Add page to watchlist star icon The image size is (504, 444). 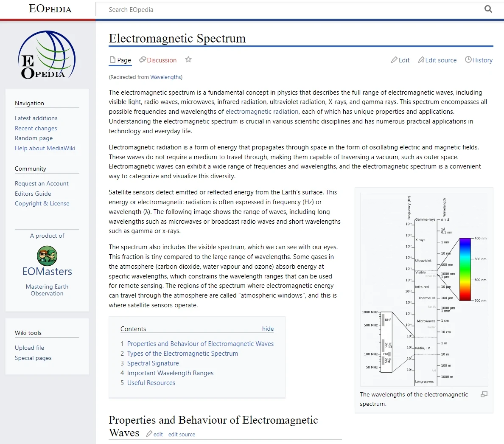point(188,59)
